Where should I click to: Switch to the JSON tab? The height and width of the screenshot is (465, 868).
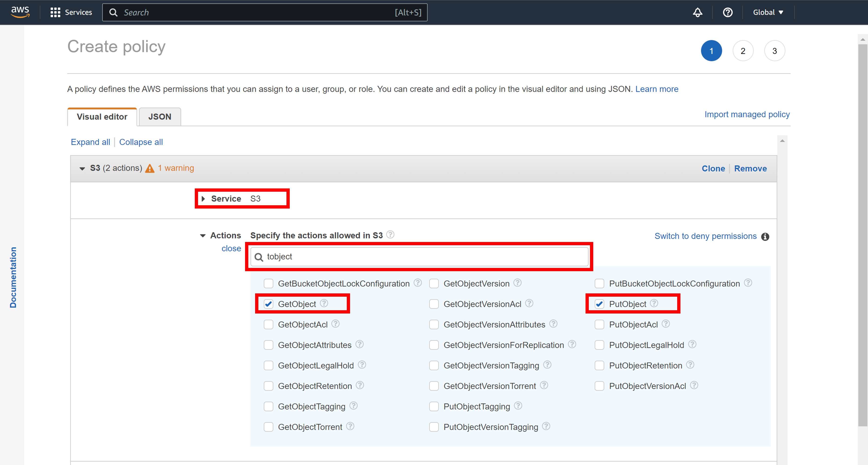159,117
